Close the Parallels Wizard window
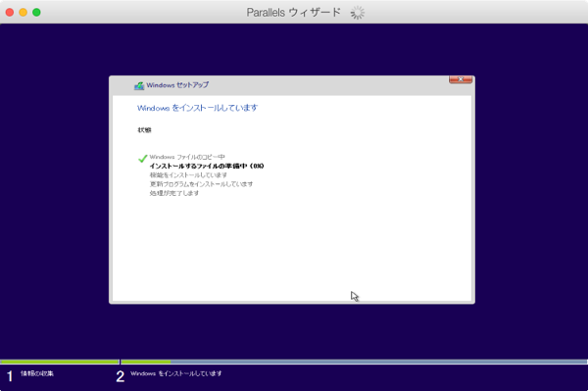This screenshot has width=588, height=391. (x=10, y=13)
